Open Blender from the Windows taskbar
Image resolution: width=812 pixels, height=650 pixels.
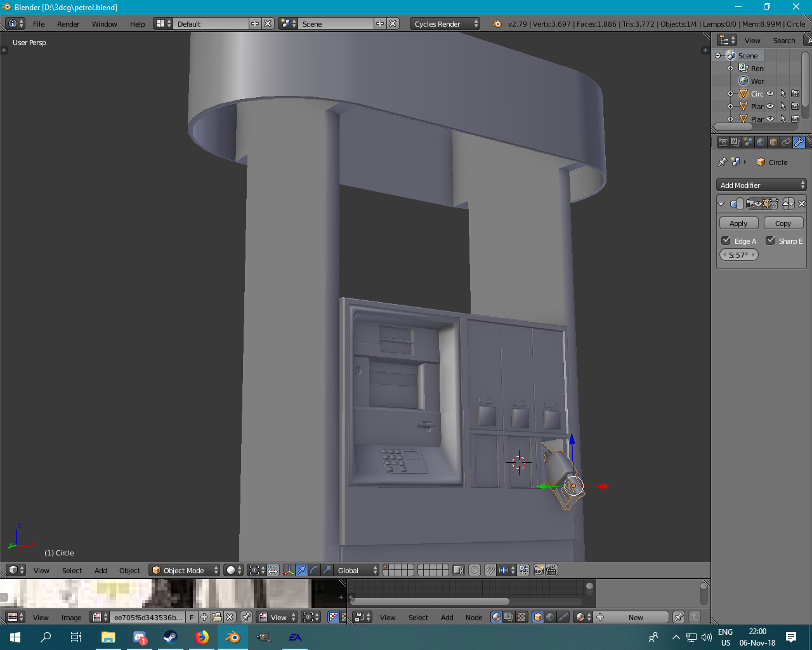click(x=232, y=637)
